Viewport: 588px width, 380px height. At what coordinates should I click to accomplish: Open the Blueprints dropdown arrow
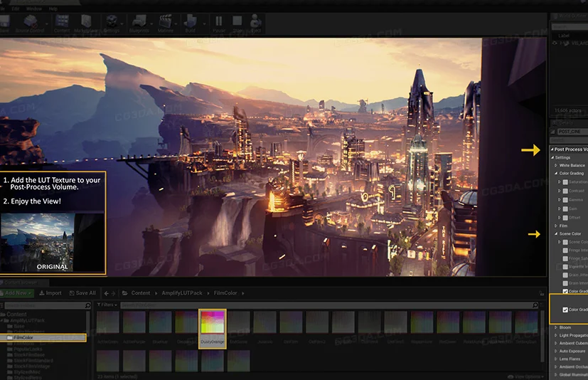pos(151,24)
